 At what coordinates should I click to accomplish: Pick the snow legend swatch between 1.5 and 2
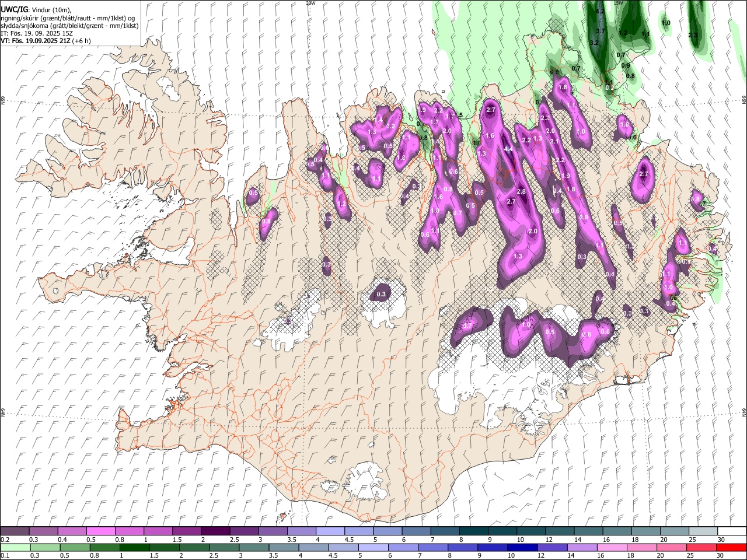coord(187,531)
